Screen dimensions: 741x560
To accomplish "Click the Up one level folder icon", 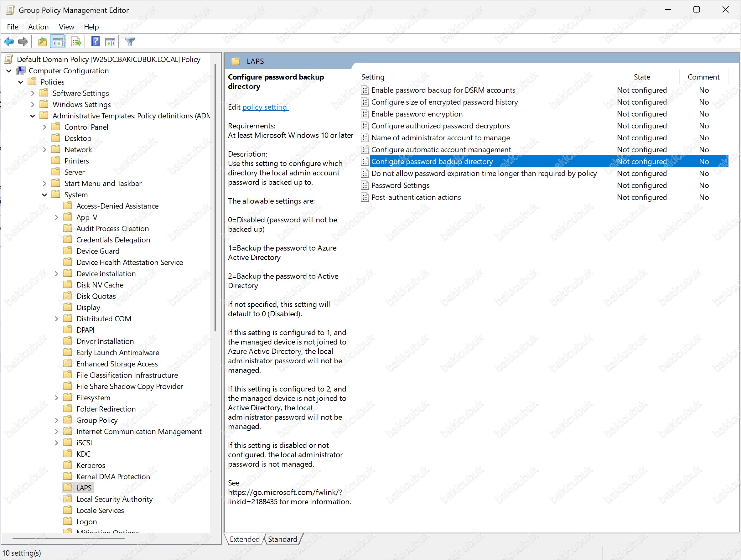I will pos(43,42).
